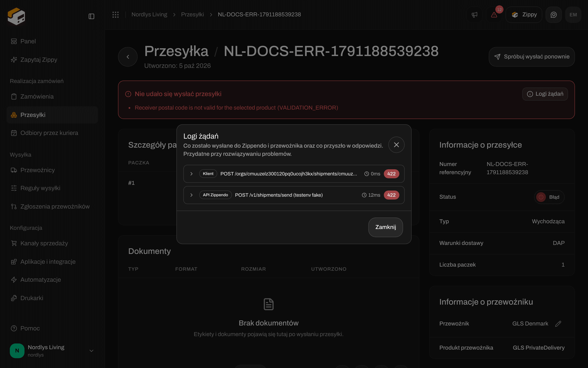Screen dimensions: 588x368
Task: Click the Klient tag in the log
Action: [208, 174]
